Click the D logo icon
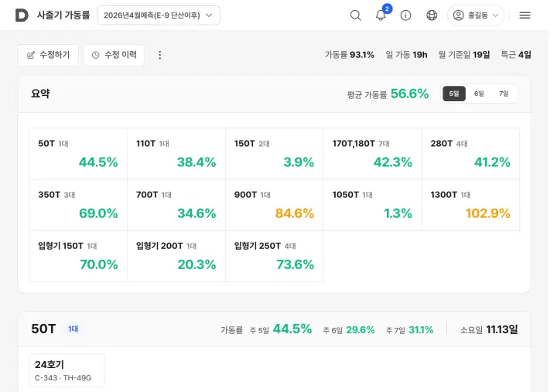This screenshot has width=557, height=392. (x=22, y=15)
